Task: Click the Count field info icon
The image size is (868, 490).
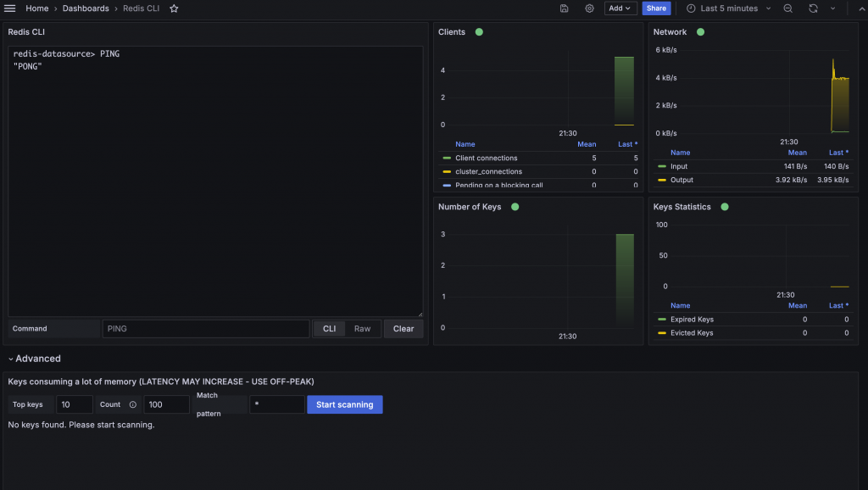Action: pos(133,404)
